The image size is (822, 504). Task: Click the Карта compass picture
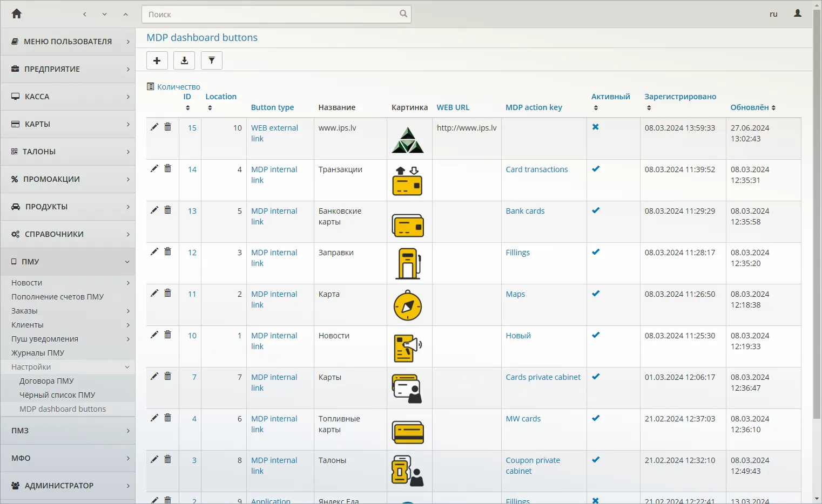coord(408,305)
